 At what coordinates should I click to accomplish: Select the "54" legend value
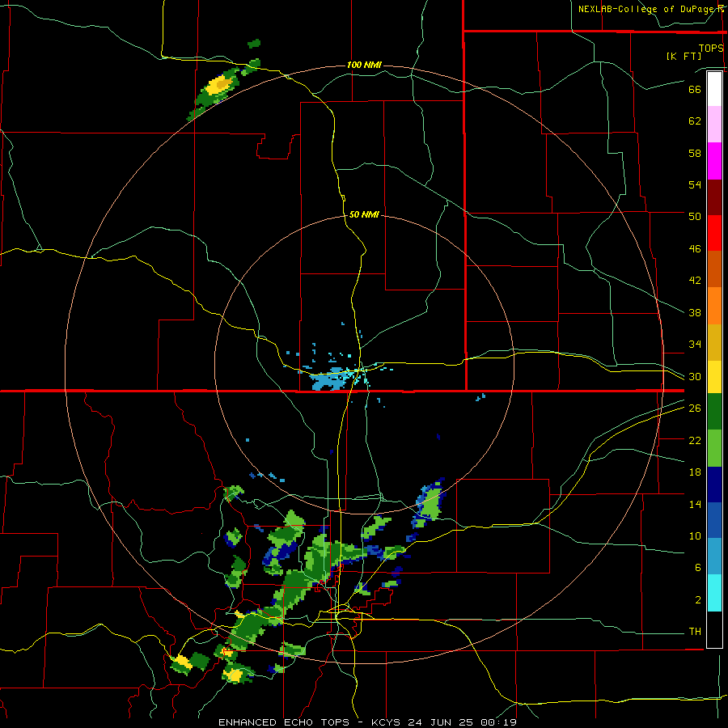click(x=695, y=184)
